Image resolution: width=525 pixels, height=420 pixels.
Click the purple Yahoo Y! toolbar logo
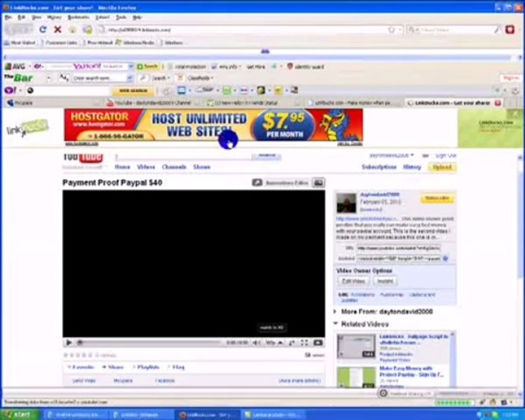tap(10, 90)
